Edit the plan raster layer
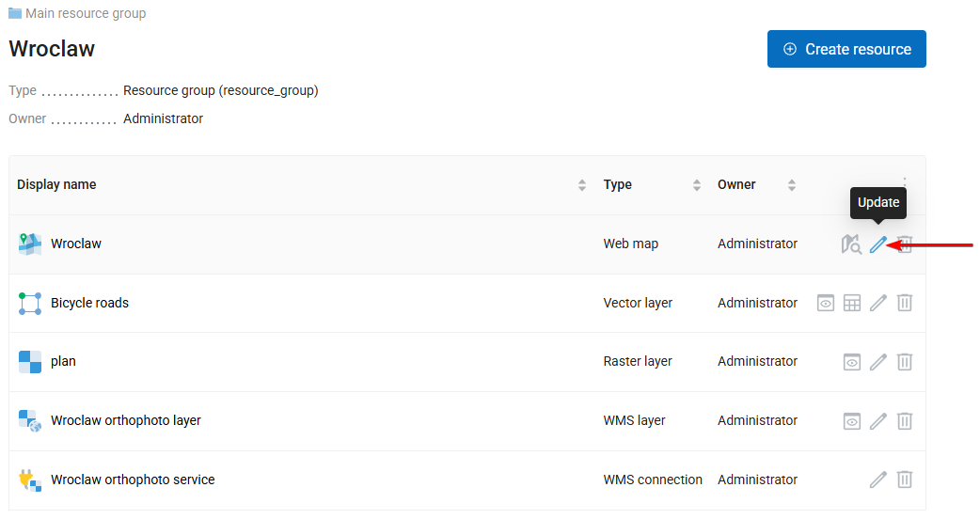 click(x=877, y=362)
